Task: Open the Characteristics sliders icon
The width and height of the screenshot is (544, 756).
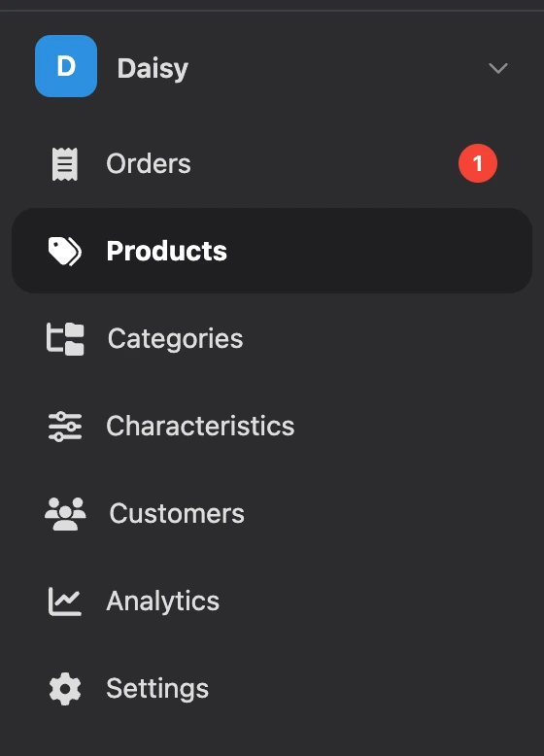Action: 65,427
